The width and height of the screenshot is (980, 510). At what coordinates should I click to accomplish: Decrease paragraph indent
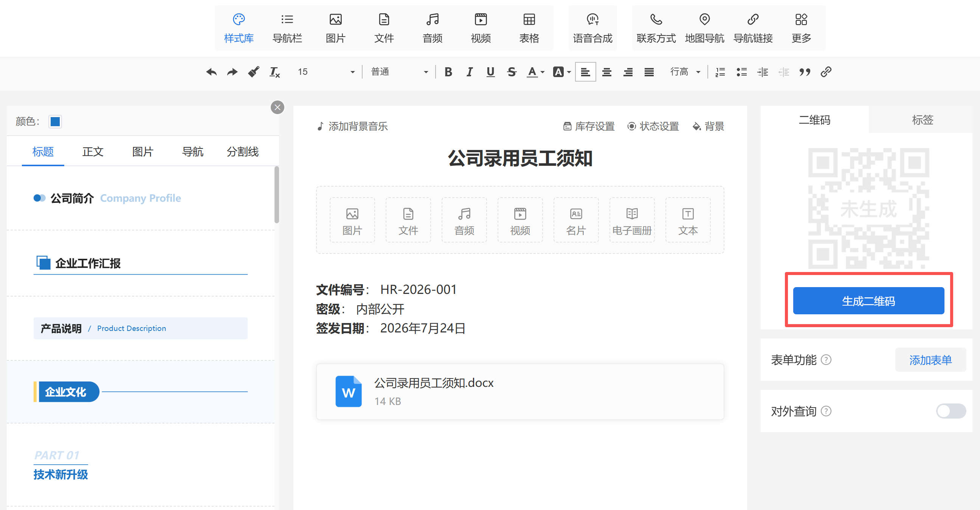[784, 72]
